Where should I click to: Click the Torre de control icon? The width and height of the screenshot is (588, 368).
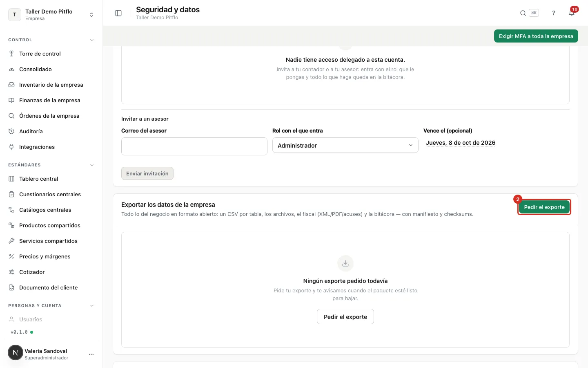[x=11, y=54]
